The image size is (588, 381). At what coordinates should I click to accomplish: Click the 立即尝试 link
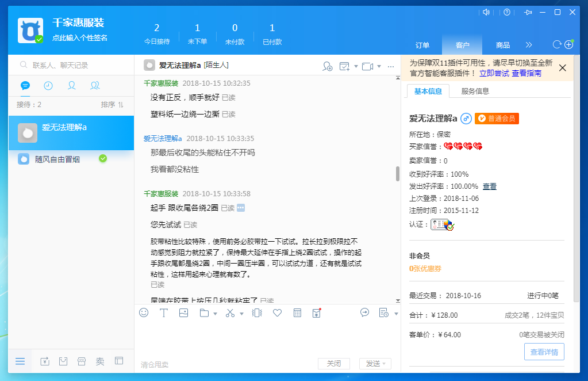click(x=494, y=73)
